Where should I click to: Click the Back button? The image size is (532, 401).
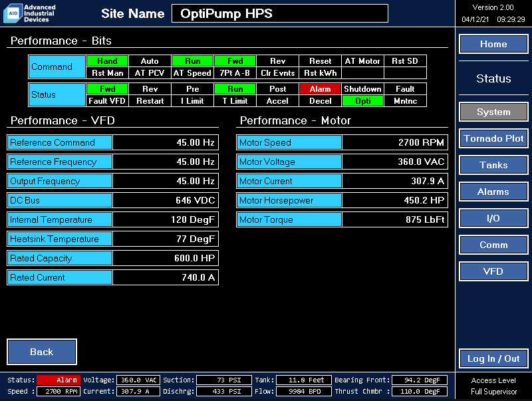pos(42,352)
